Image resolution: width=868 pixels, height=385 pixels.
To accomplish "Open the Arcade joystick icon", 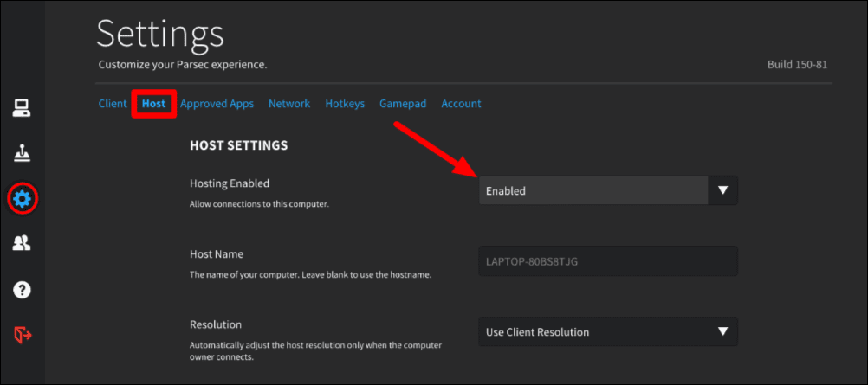I will tap(22, 153).
